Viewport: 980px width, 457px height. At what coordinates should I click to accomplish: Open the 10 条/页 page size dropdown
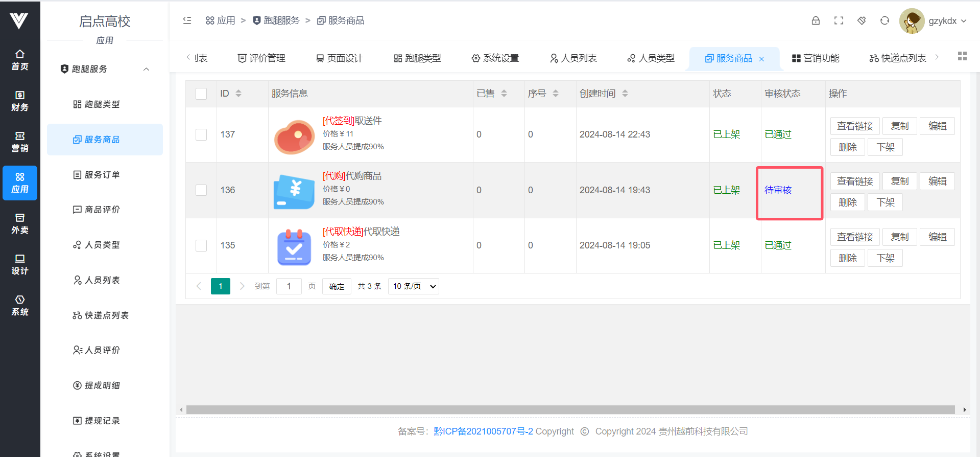[414, 286]
